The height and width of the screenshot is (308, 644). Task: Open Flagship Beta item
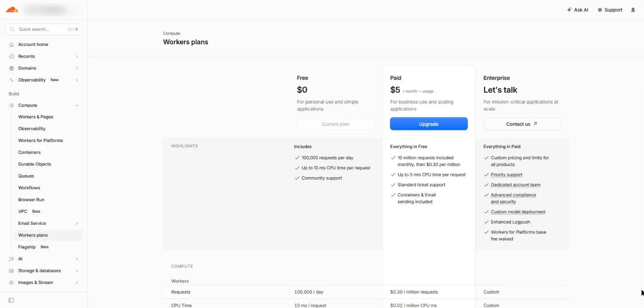(x=48, y=247)
